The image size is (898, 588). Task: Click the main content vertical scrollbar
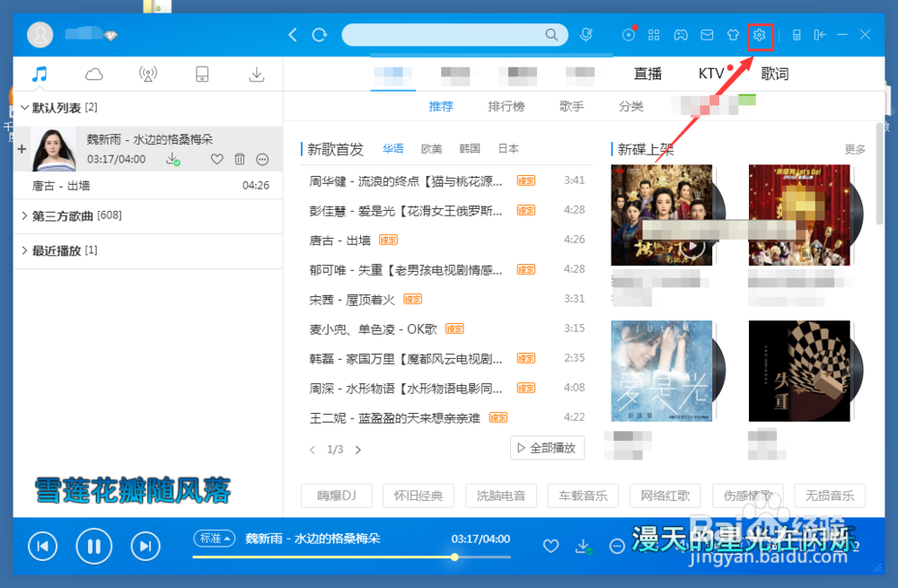[x=880, y=175]
